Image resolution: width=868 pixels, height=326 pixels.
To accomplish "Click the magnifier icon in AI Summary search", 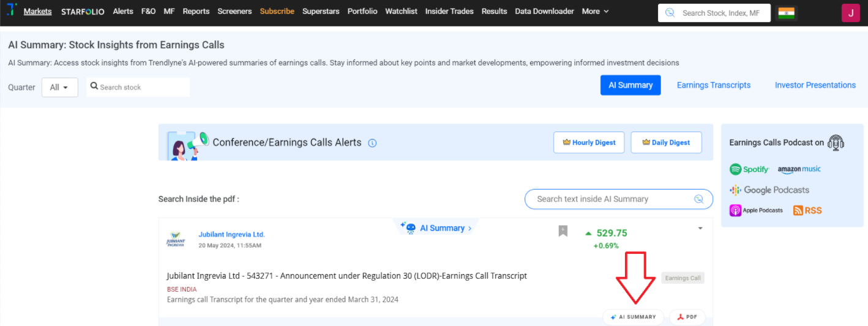I will pyautogui.click(x=698, y=199).
